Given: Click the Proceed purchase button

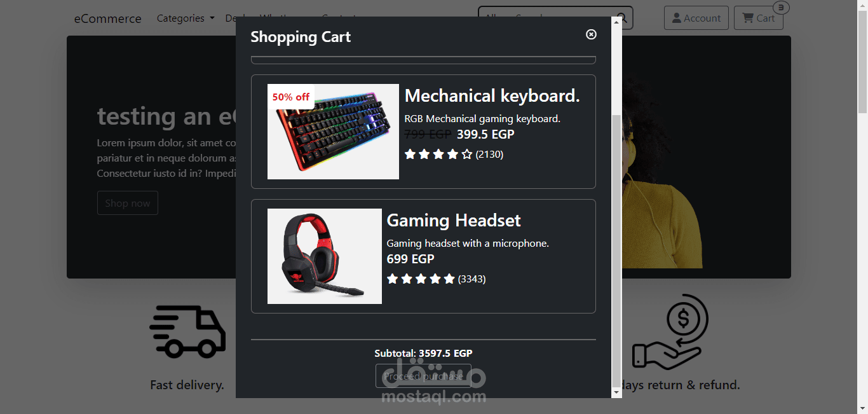Looking at the screenshot, I should click(x=423, y=376).
